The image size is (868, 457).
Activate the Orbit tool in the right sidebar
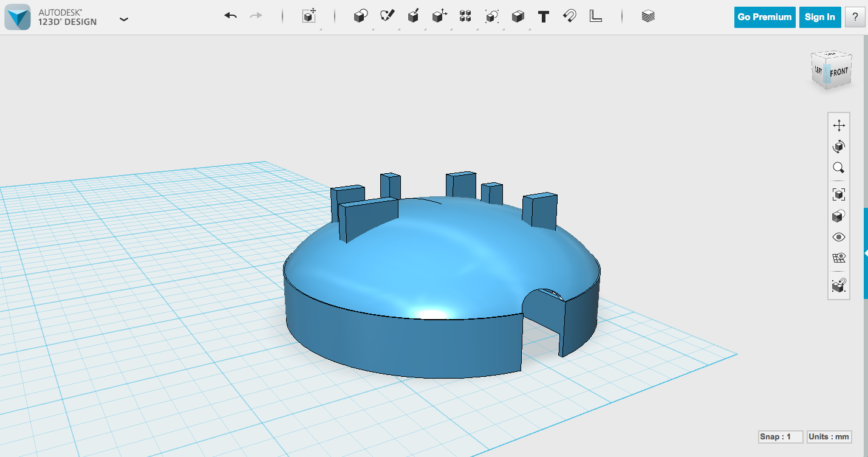pos(839,146)
